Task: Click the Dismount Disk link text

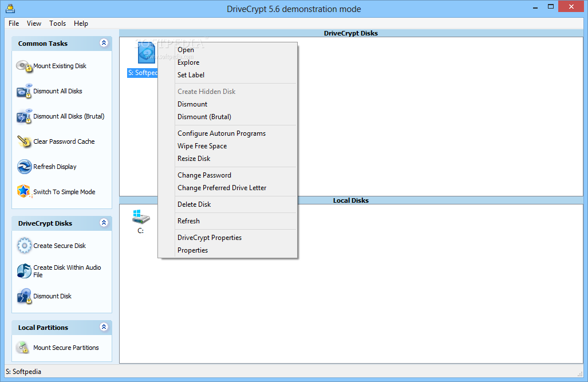Action: [53, 296]
